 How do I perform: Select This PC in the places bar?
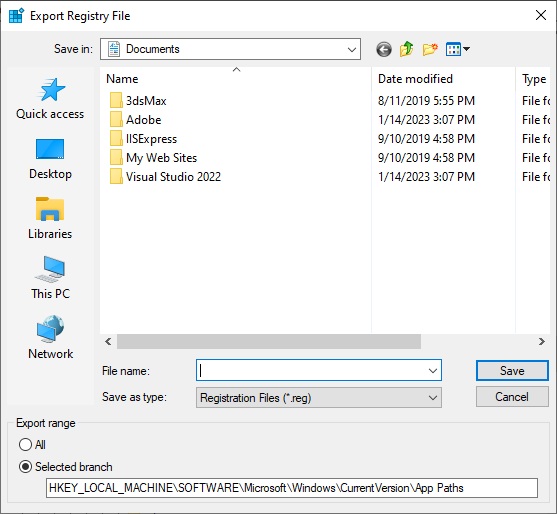pos(50,278)
